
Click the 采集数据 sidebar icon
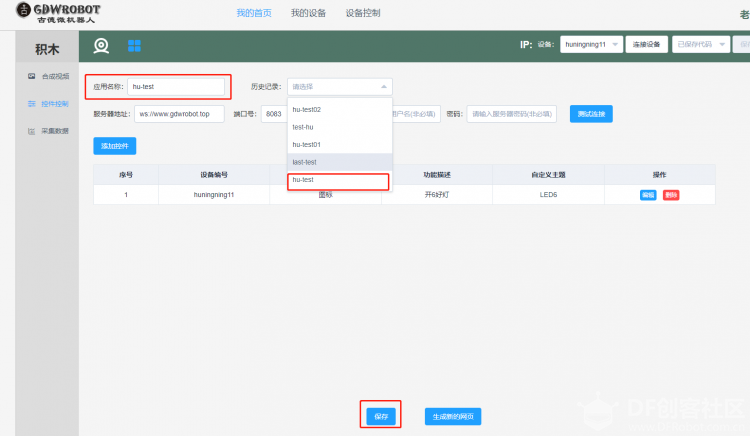pyautogui.click(x=32, y=131)
